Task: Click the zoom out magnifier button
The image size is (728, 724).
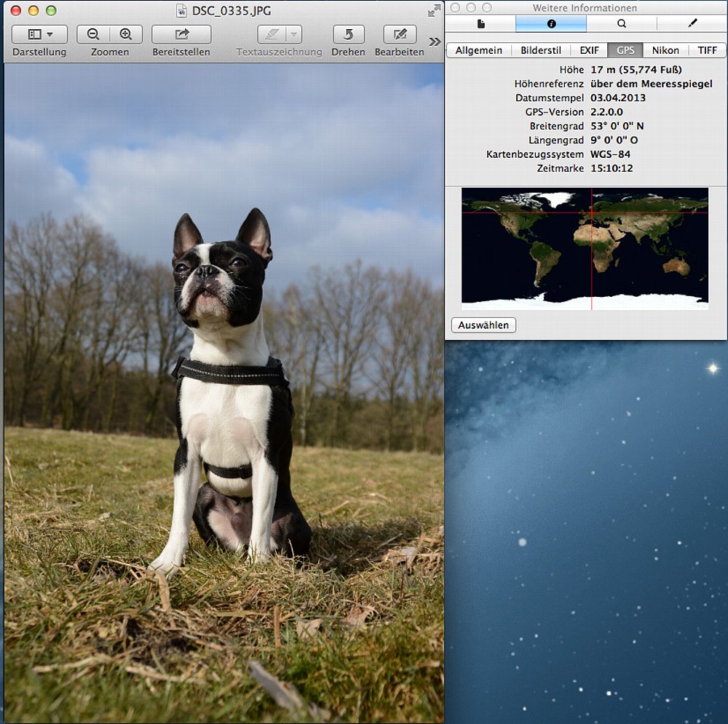Action: pyautogui.click(x=93, y=34)
